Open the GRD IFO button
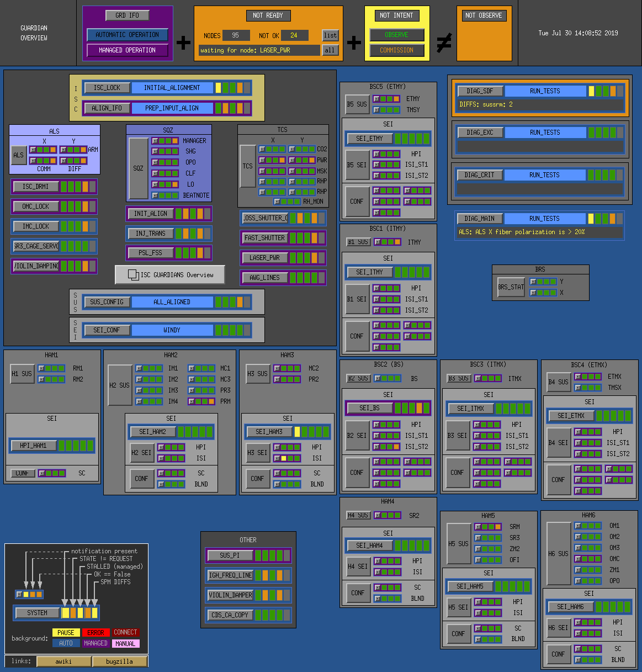The width and height of the screenshot is (642, 672). 127,15
